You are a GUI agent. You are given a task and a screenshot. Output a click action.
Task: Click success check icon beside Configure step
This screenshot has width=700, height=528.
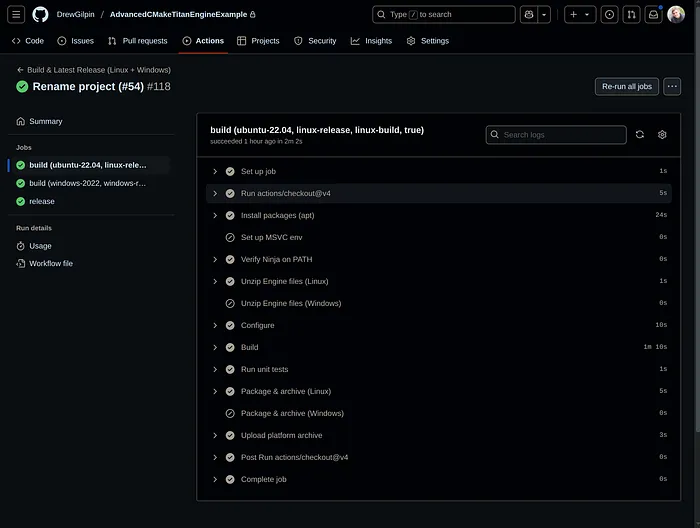tap(230, 325)
